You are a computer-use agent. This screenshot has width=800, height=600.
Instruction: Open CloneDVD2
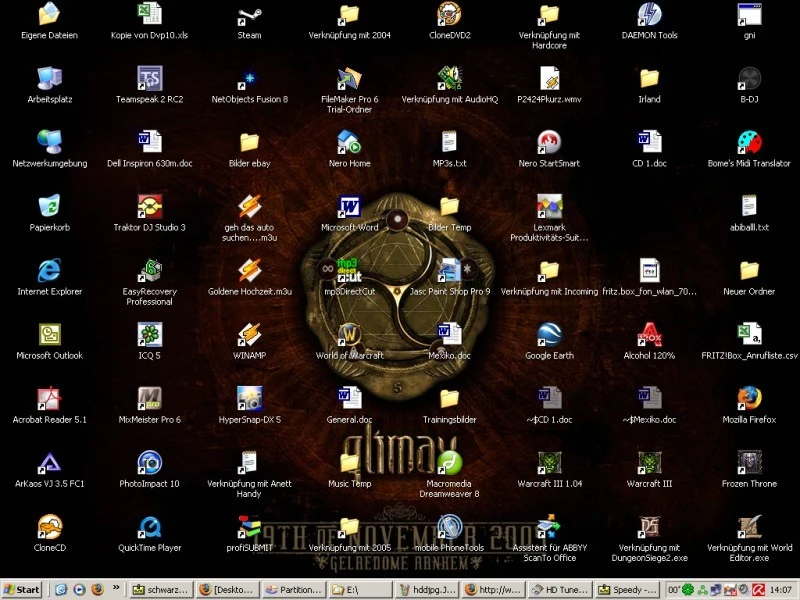[448, 16]
